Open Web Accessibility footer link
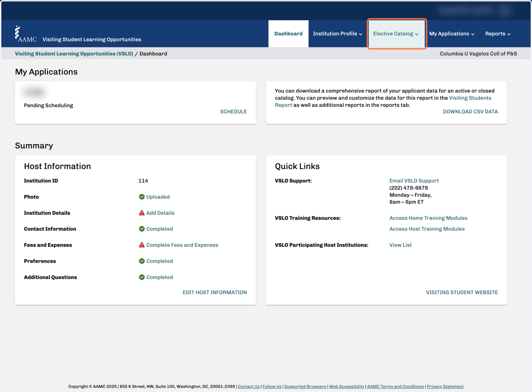 click(347, 387)
